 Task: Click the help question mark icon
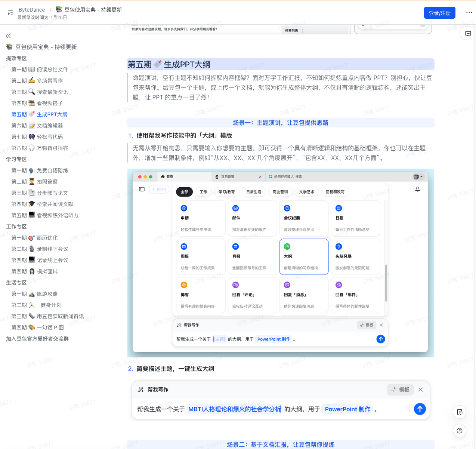click(460, 431)
